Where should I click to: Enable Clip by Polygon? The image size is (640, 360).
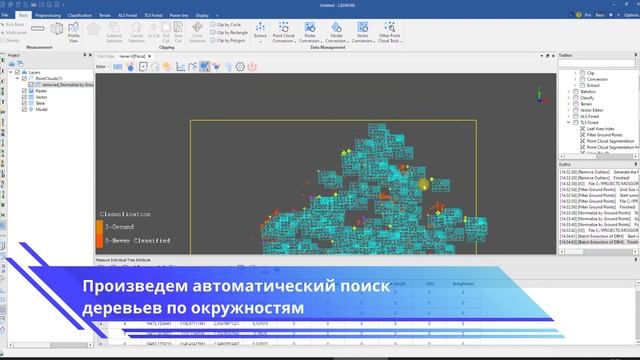point(227,40)
